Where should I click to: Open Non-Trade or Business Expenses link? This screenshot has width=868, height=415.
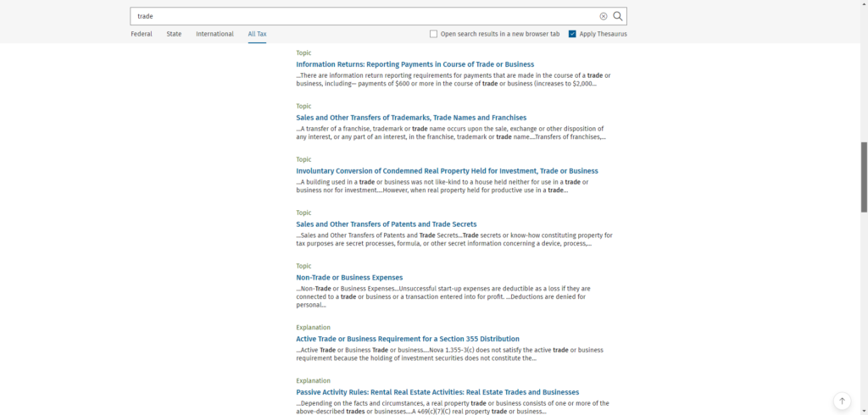349,278
